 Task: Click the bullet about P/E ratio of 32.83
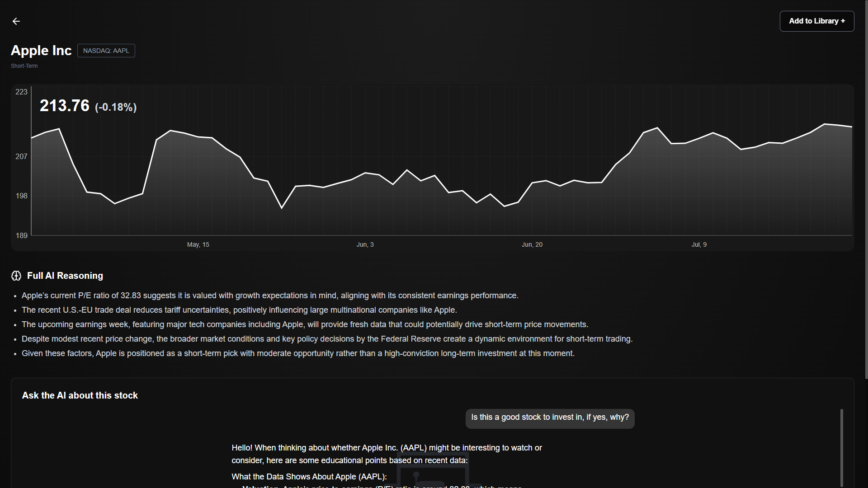[270, 296]
